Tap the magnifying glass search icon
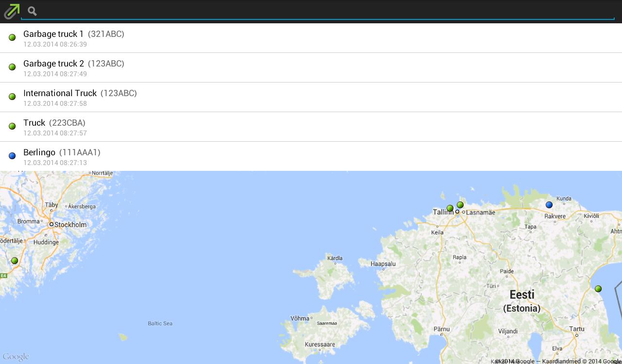This screenshot has height=364, width=622. (32, 11)
